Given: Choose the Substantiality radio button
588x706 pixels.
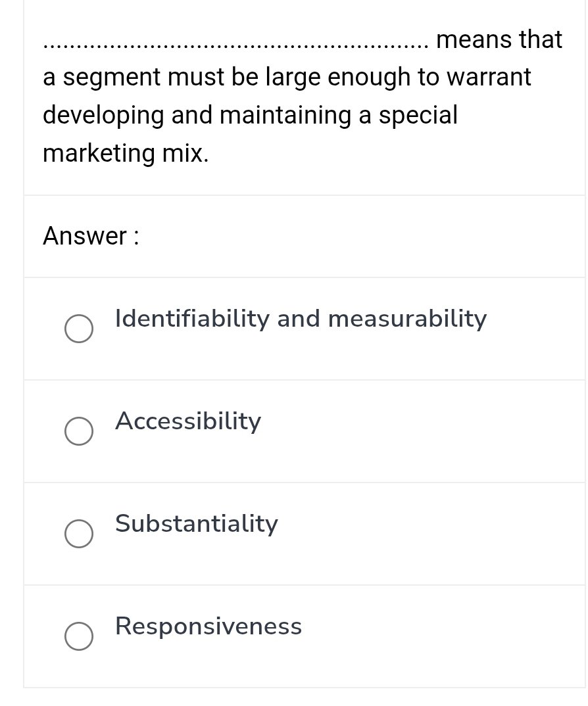Looking at the screenshot, I should 78,534.
